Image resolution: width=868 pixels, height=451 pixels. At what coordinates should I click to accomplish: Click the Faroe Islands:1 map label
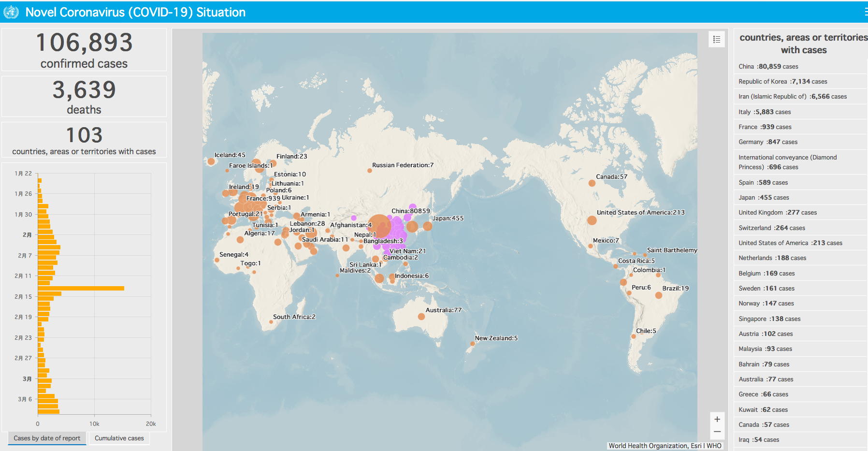point(250,166)
